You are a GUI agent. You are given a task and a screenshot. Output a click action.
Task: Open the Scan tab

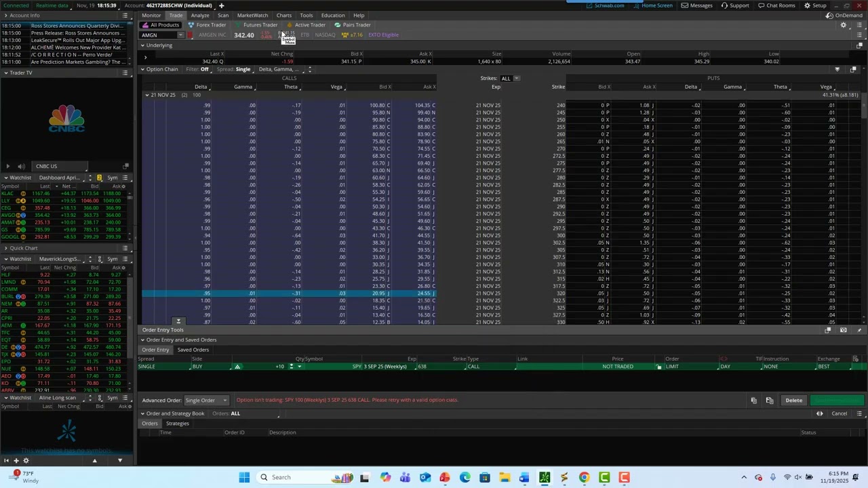[223, 16]
